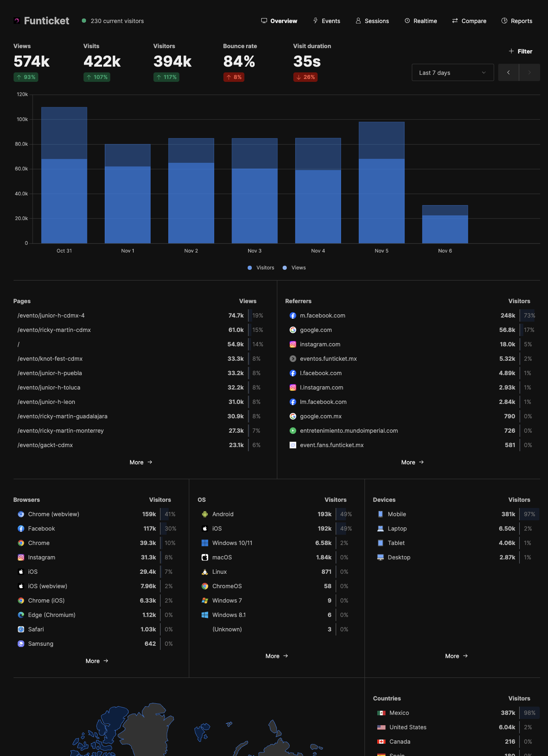548x756 pixels.
Task: Click the Samsung browser icon
Action: (21, 644)
